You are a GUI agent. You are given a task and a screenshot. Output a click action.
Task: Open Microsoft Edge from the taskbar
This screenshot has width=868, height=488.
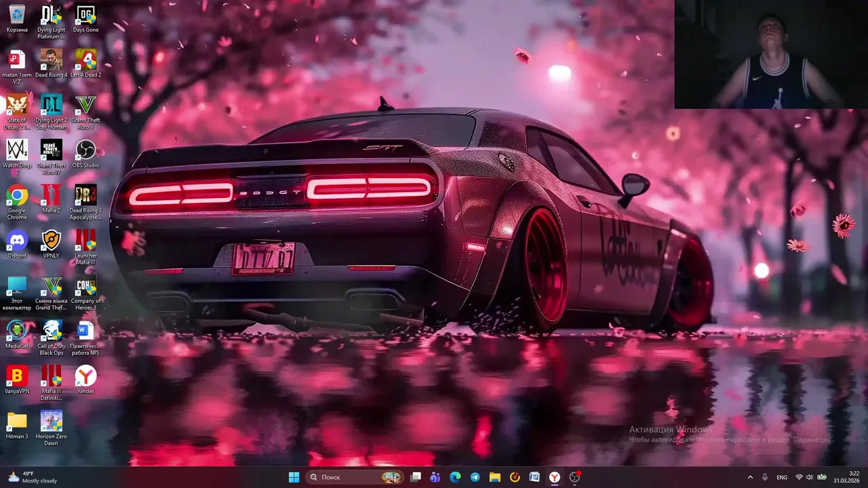(x=455, y=477)
